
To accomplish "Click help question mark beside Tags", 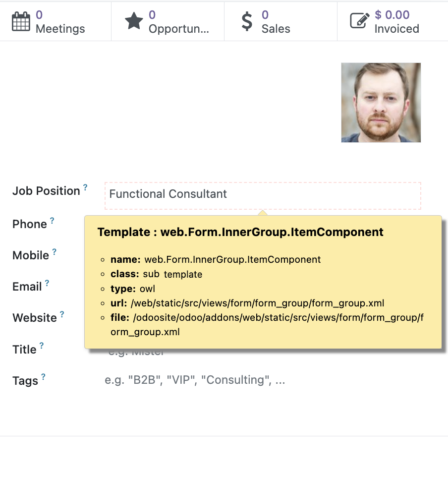I will (x=43, y=377).
